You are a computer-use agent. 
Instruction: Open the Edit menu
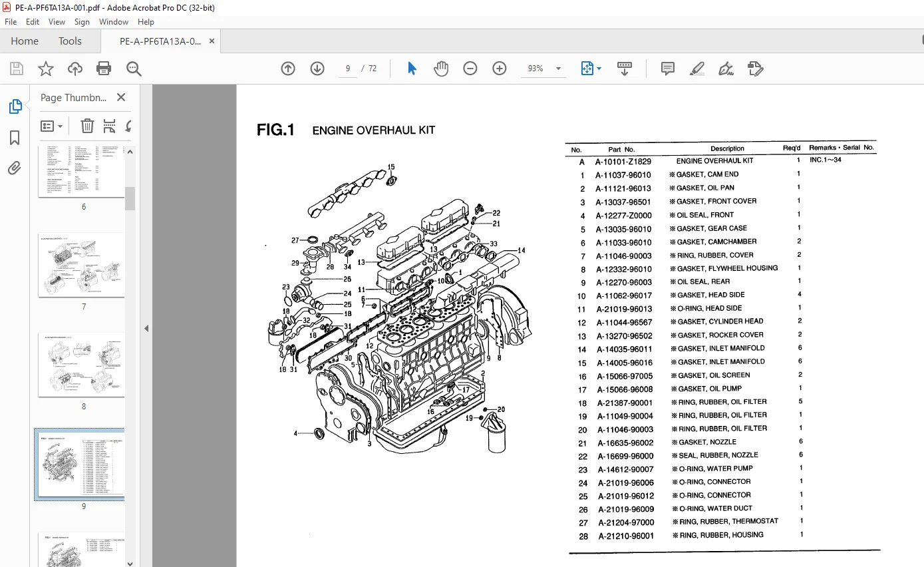click(x=33, y=22)
